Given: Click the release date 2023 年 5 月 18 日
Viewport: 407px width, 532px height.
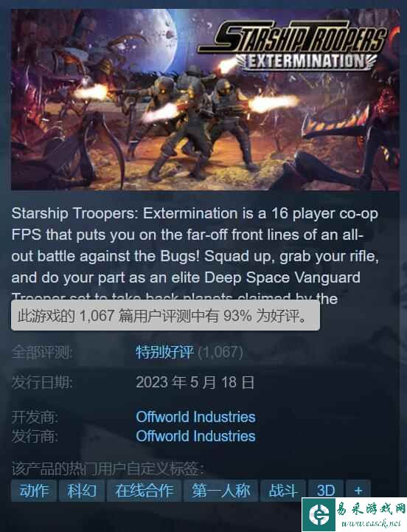Looking at the screenshot, I should pyautogui.click(x=195, y=382).
